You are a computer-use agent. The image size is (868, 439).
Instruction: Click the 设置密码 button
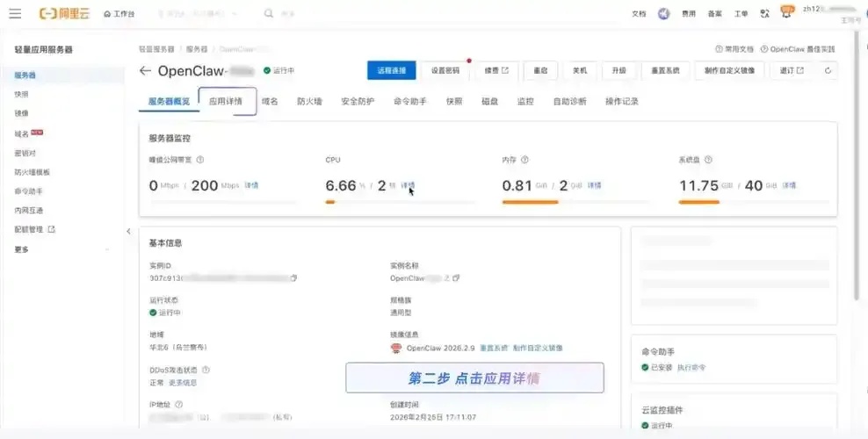click(x=445, y=70)
